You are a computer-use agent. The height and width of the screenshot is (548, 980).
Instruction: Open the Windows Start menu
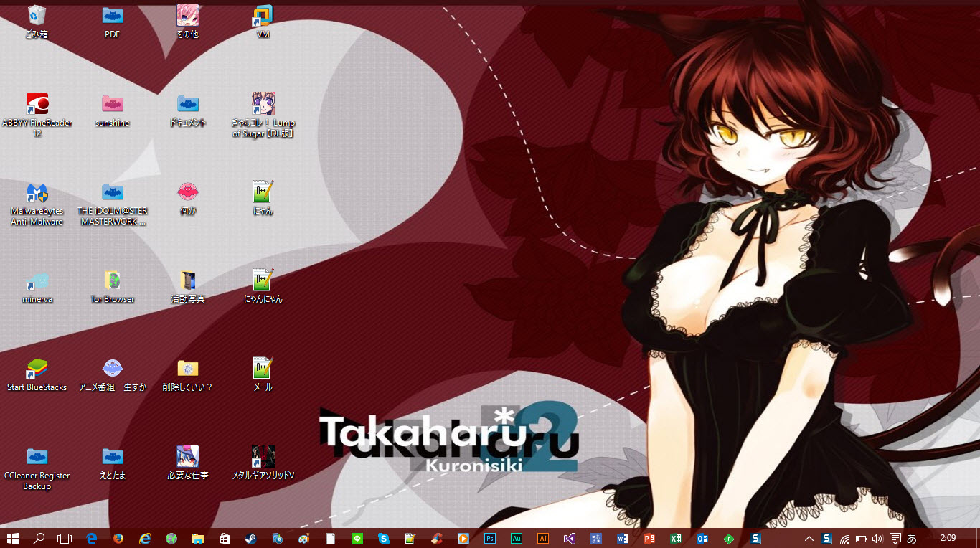pos(12,538)
